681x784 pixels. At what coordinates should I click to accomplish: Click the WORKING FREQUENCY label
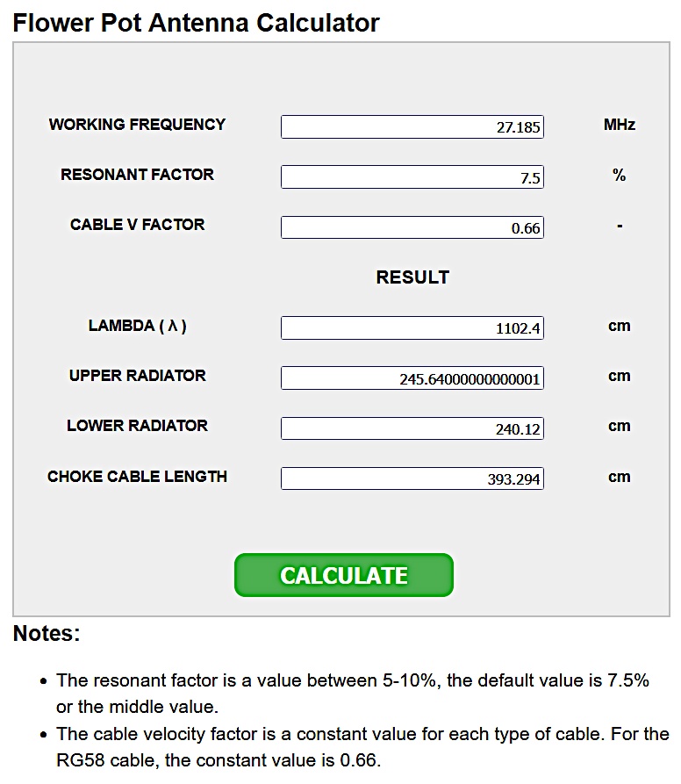click(137, 125)
